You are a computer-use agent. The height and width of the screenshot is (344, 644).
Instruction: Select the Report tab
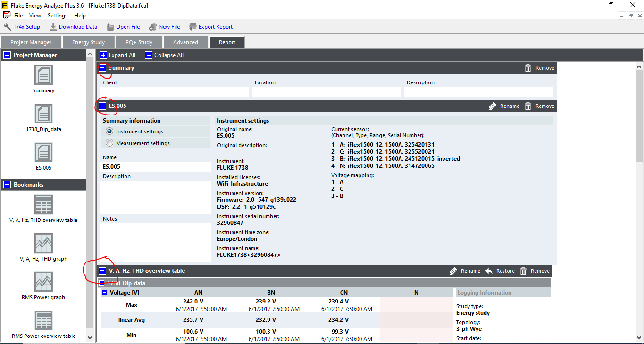(x=227, y=42)
